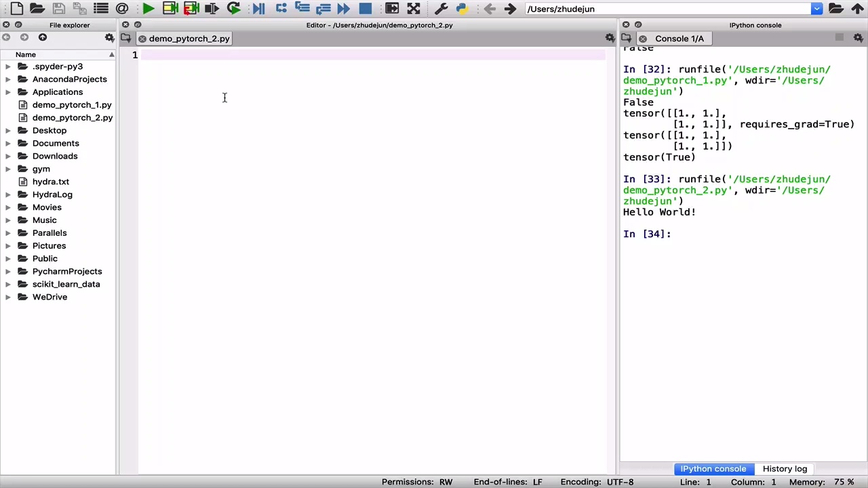
Task: Toggle fullscreen mode icon
Action: [x=413, y=9]
